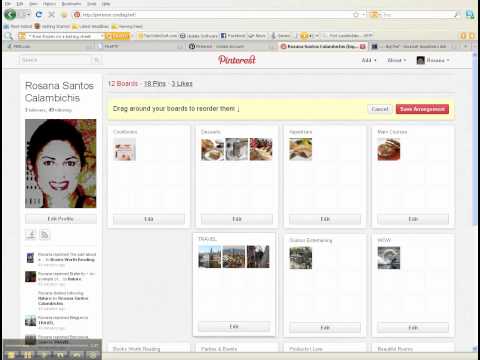Click the Books Worth Reading board title

136,349
